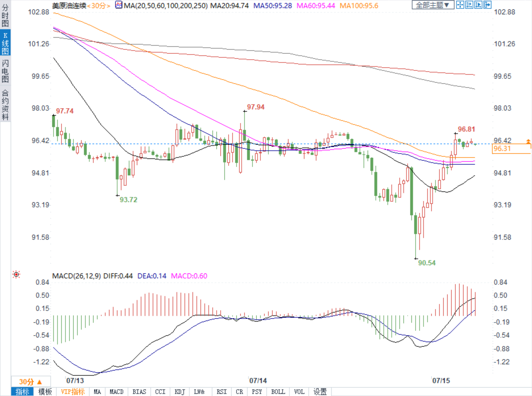The width and height of the screenshot is (532, 396).
Task: Apply the BOLL indicator
Action: (278, 392)
